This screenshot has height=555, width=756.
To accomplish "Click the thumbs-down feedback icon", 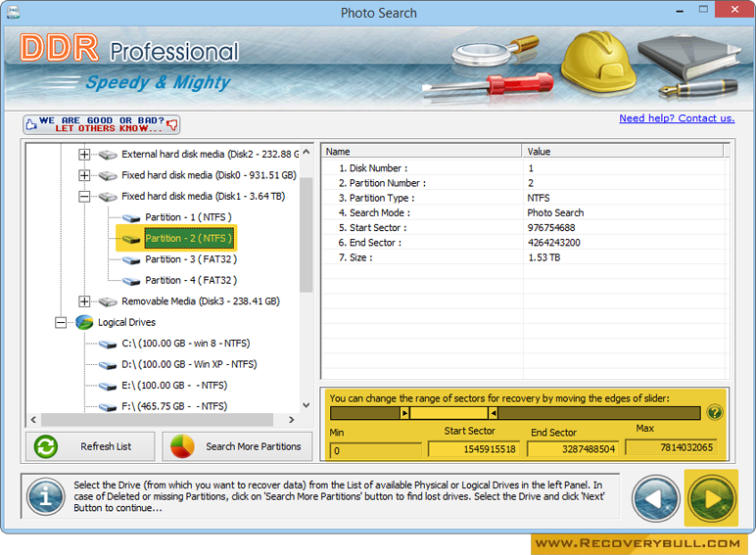I will pyautogui.click(x=171, y=125).
